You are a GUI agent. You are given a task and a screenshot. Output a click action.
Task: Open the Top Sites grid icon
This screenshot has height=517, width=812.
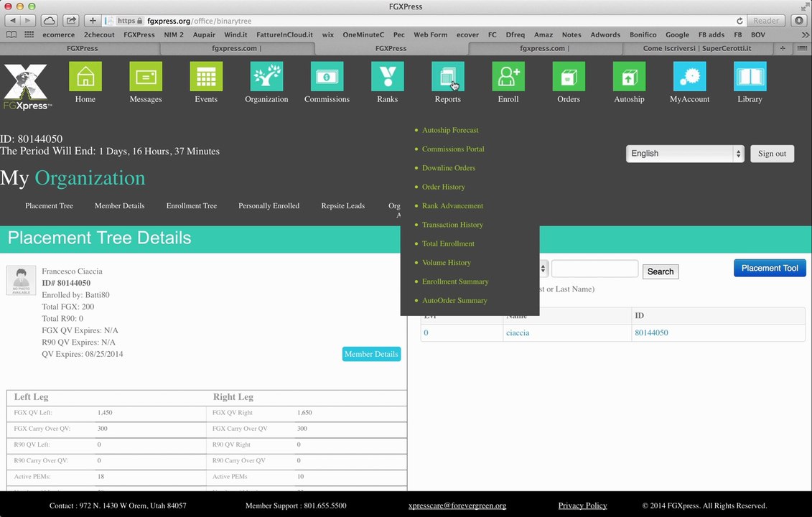click(29, 34)
